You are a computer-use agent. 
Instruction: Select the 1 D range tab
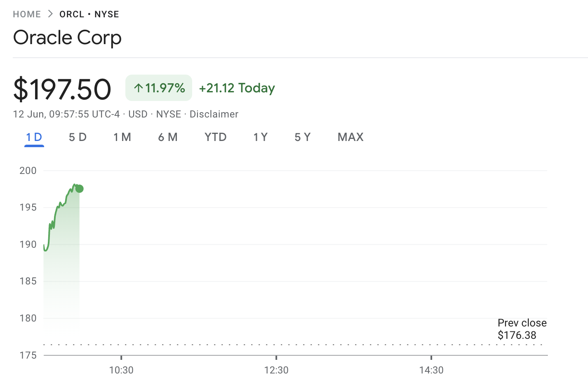coord(34,137)
